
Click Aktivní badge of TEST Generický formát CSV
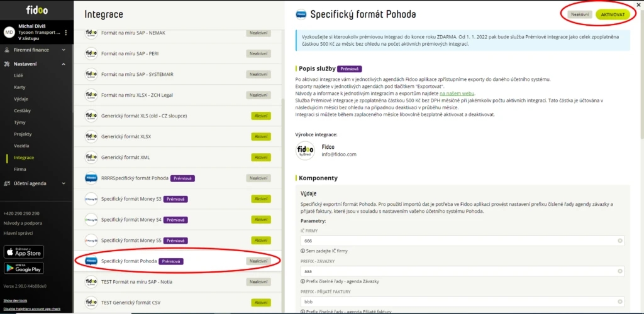261,303
